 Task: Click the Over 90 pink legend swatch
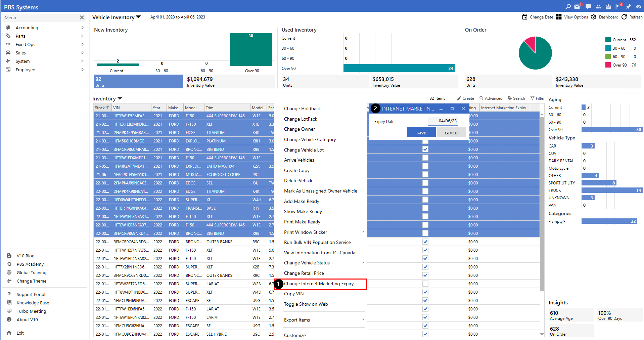tap(608, 65)
